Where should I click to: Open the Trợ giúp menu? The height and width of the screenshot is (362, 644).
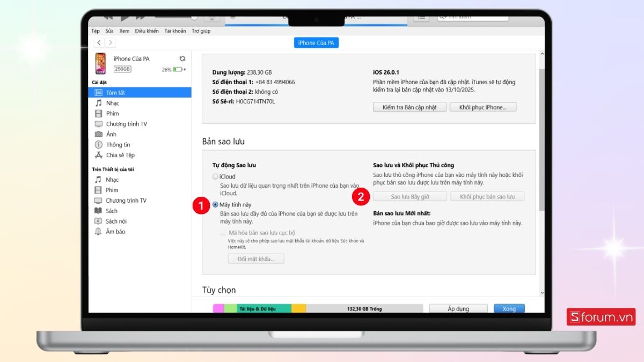(201, 31)
